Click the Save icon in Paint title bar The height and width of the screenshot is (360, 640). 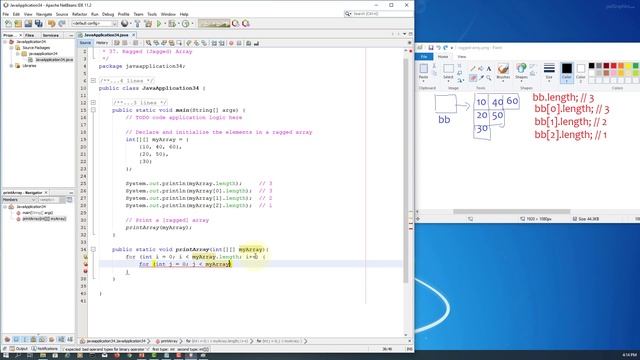coord(431,48)
